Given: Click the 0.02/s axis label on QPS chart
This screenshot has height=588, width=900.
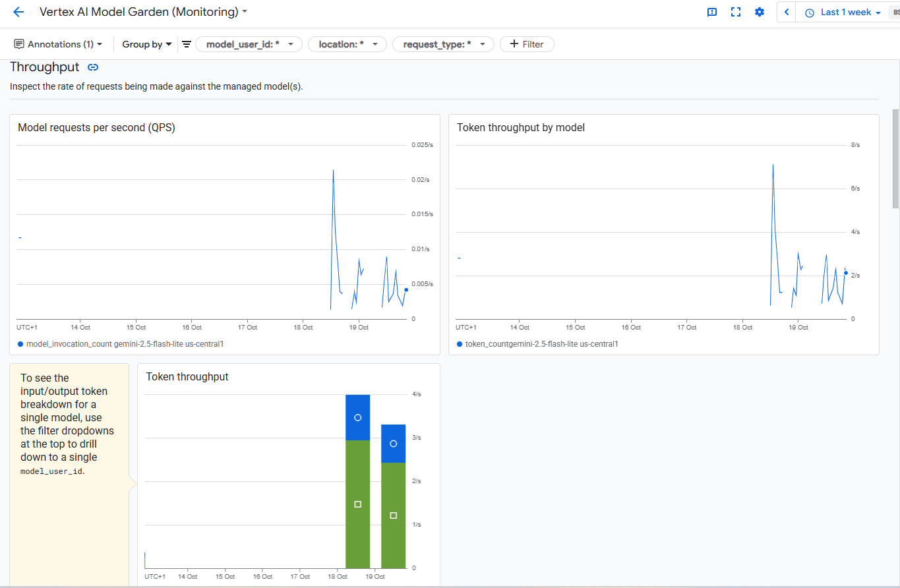Looking at the screenshot, I should [421, 179].
